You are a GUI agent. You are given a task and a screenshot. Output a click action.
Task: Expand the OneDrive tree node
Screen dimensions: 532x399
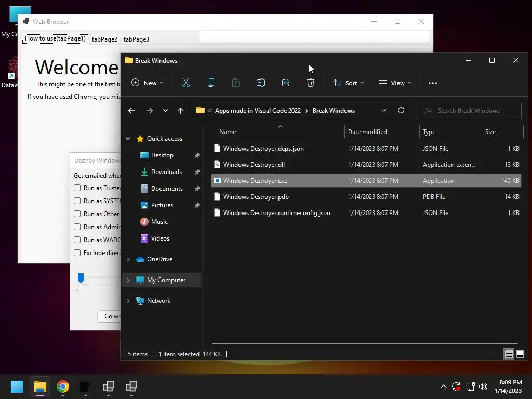click(128, 259)
